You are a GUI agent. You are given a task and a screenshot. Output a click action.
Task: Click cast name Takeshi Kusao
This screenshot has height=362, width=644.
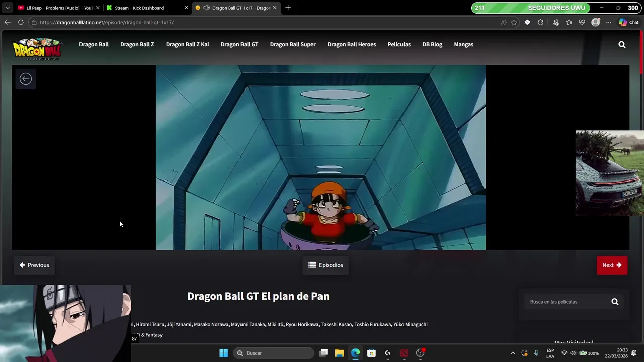coord(337,324)
